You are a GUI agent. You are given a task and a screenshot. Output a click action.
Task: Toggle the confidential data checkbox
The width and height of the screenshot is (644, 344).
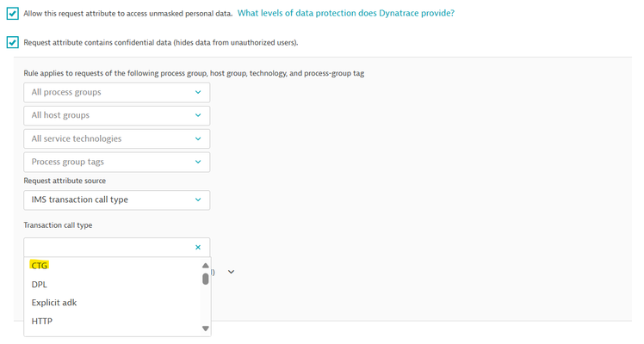12,42
